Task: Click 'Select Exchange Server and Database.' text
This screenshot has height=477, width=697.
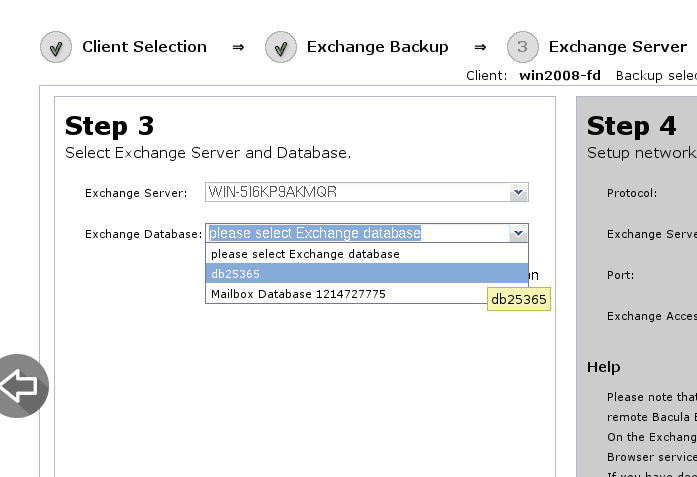Action: point(208,153)
